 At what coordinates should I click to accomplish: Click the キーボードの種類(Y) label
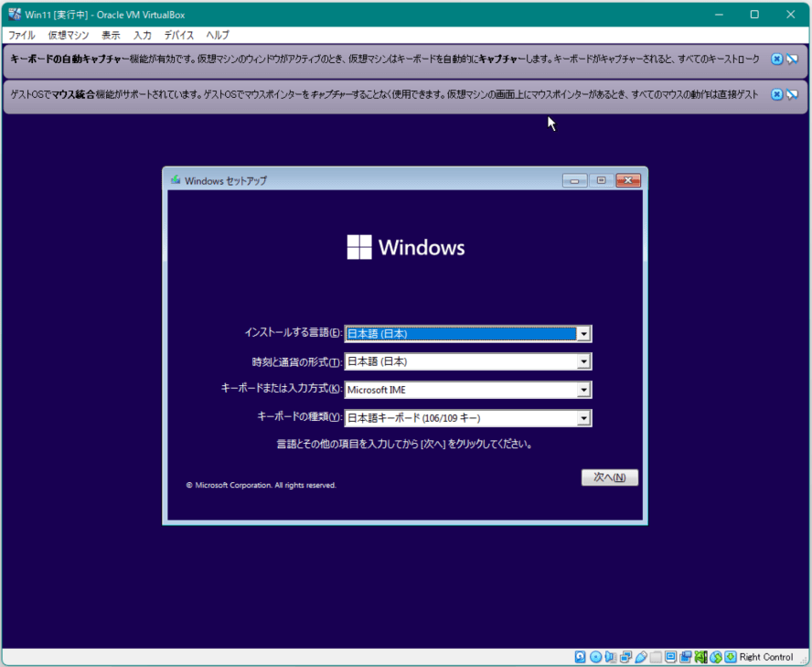coord(300,416)
